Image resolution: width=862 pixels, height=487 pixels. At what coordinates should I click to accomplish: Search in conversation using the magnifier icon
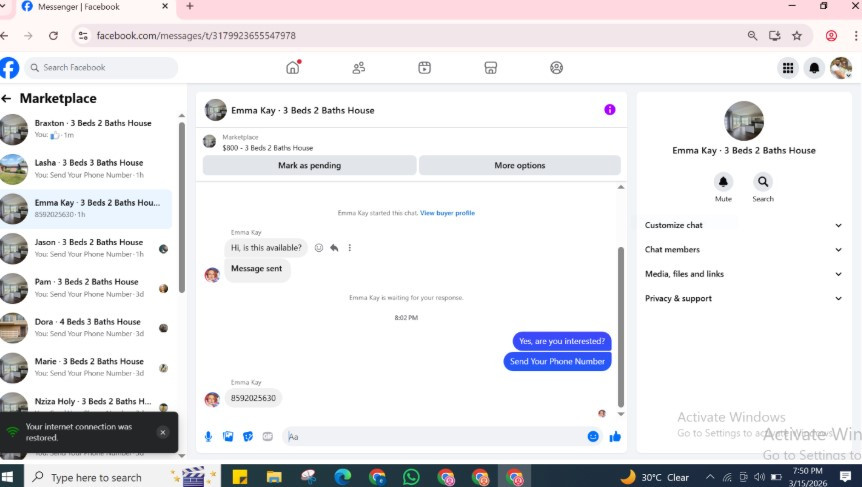pyautogui.click(x=763, y=181)
